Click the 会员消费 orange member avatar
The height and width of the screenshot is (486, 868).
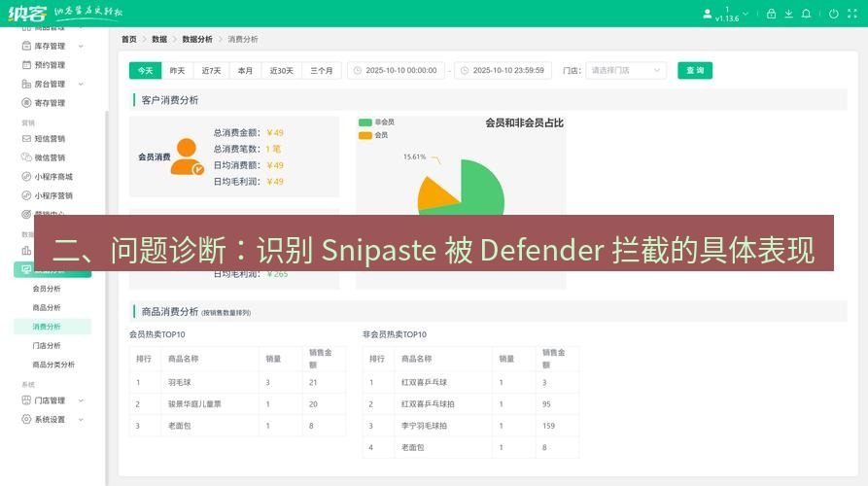pos(187,156)
